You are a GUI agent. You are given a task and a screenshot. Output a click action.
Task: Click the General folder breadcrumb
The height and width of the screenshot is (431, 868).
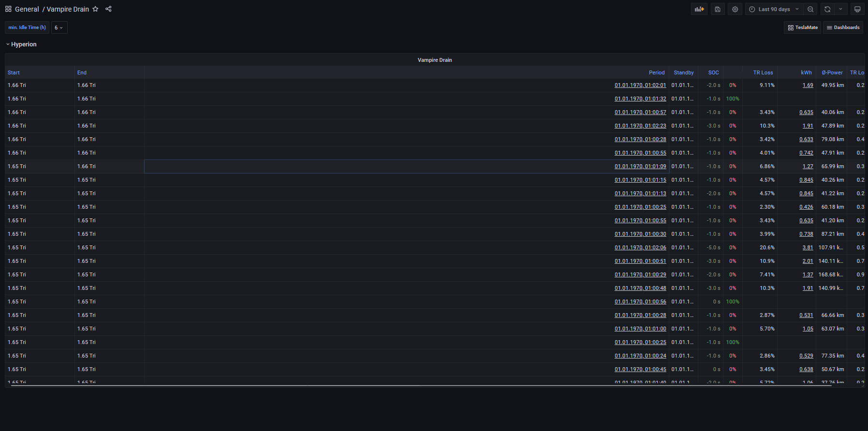(27, 9)
